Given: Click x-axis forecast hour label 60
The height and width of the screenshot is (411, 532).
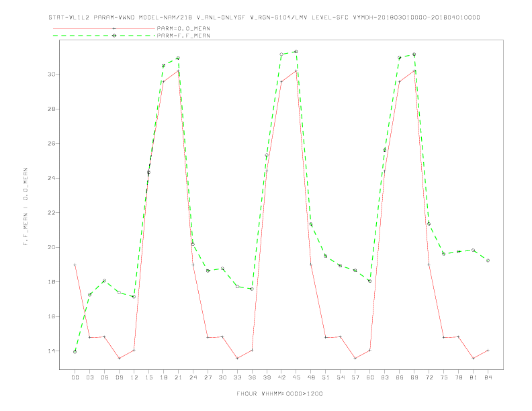Looking at the screenshot, I should coord(370,377).
